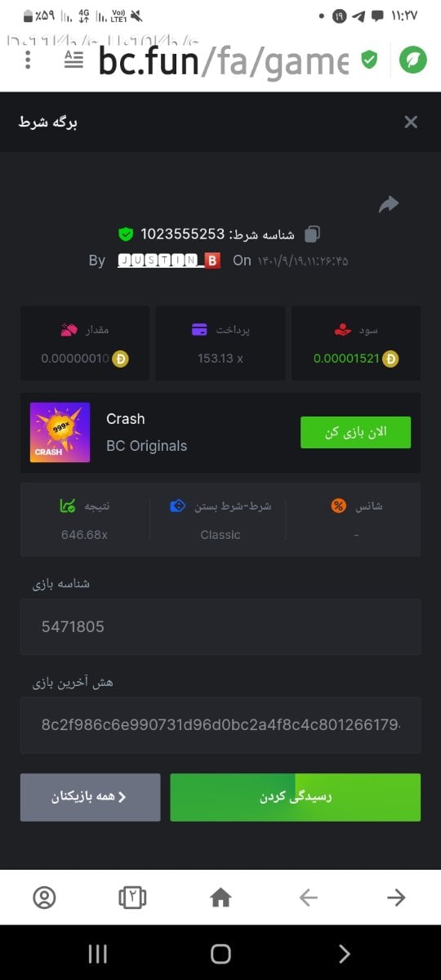Close the bet slip dialog

click(x=411, y=122)
